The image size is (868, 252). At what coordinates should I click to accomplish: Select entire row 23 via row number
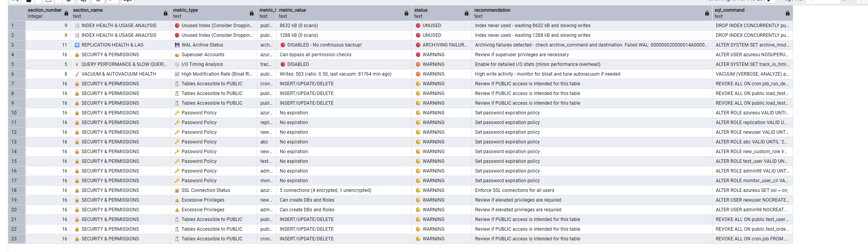point(17,239)
